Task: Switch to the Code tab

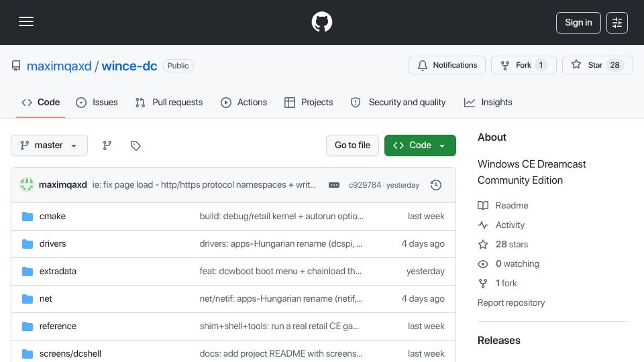Action: 41,102
